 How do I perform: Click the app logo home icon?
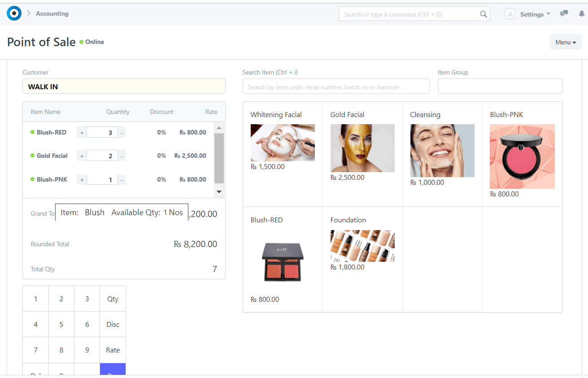14,13
